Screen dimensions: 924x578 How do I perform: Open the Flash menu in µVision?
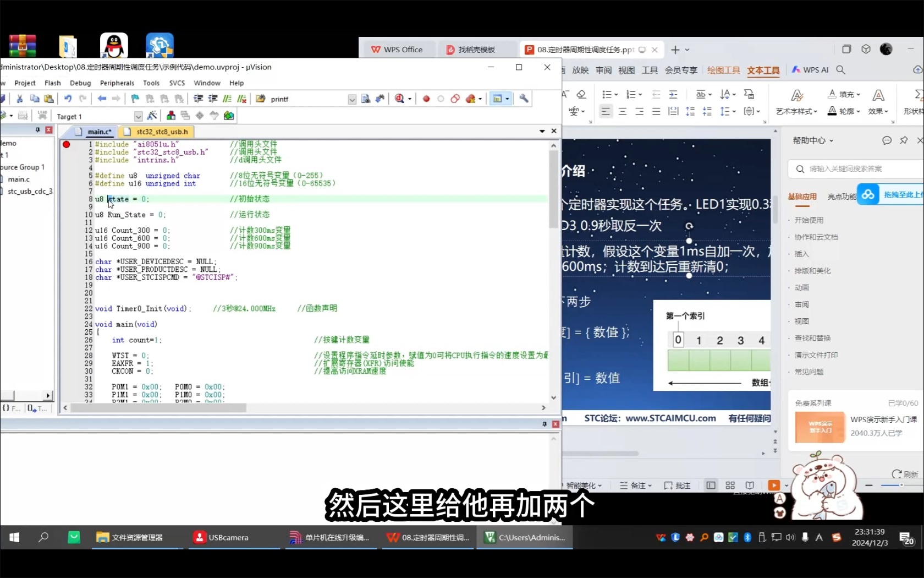(53, 83)
